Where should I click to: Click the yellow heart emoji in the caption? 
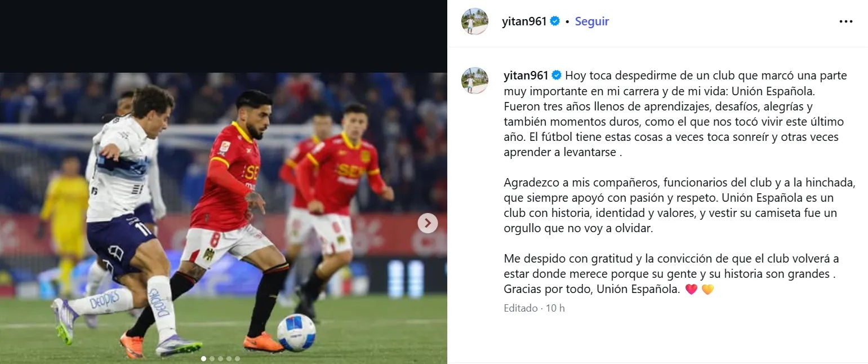[x=707, y=290]
